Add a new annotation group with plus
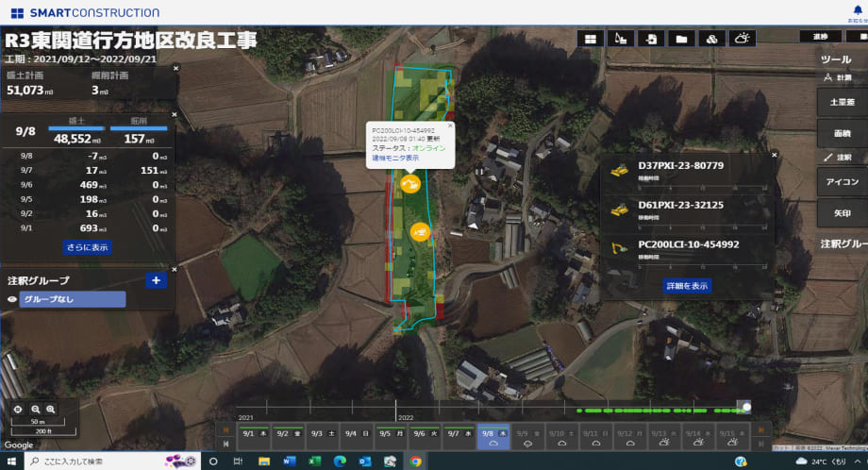This screenshot has height=470, width=868. pyautogui.click(x=156, y=280)
